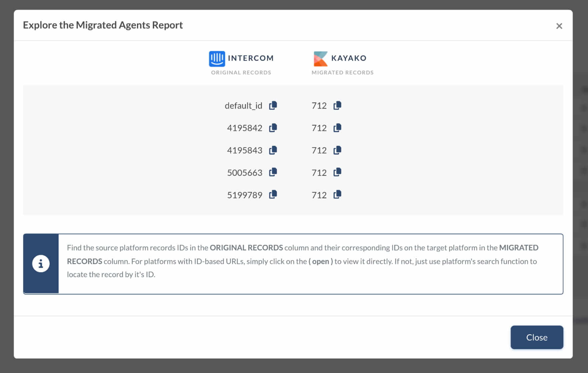Screen dimensions: 588x373
Task: Select the 5005663 record ID text
Action: (x=245, y=173)
